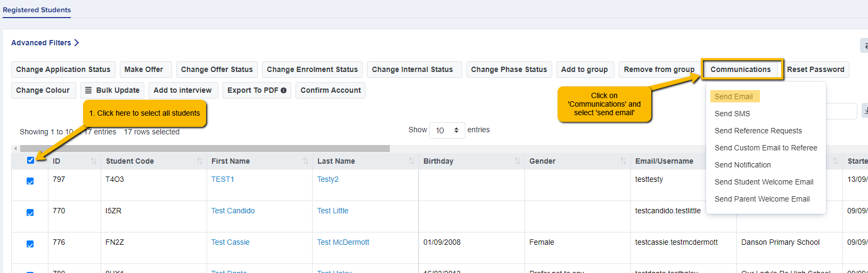Click the sort arrows in Student Code column
This screenshot has width=868, height=273.
point(200,161)
